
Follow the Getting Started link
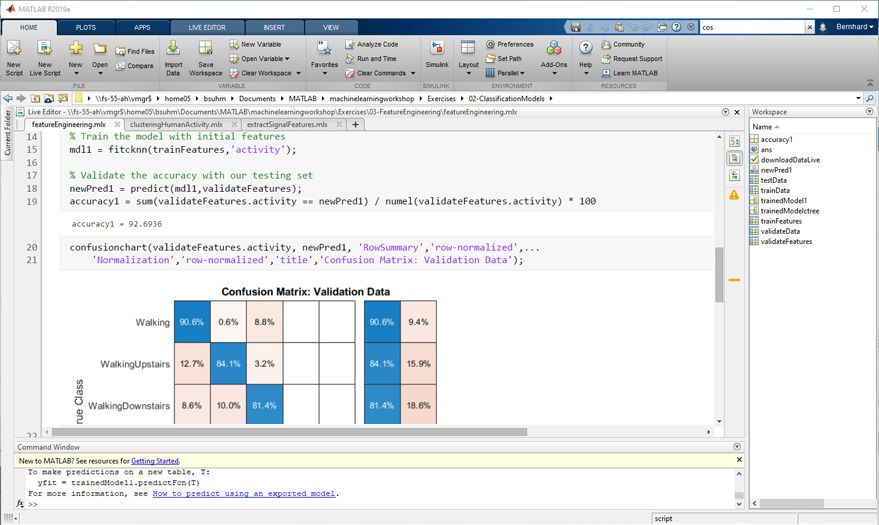pos(155,461)
